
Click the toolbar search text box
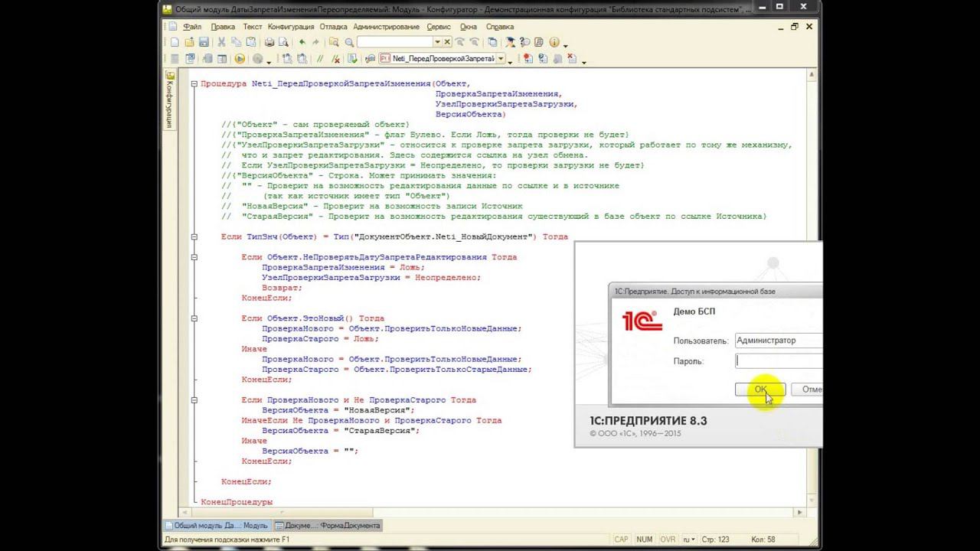click(394, 42)
